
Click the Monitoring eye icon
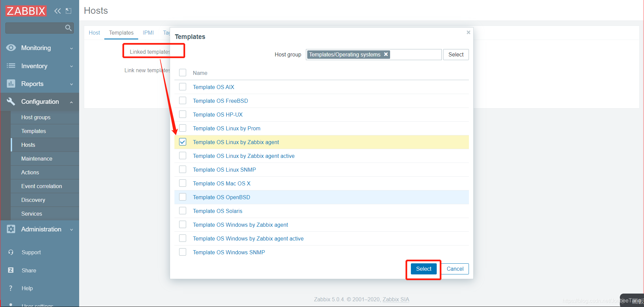[x=11, y=48]
